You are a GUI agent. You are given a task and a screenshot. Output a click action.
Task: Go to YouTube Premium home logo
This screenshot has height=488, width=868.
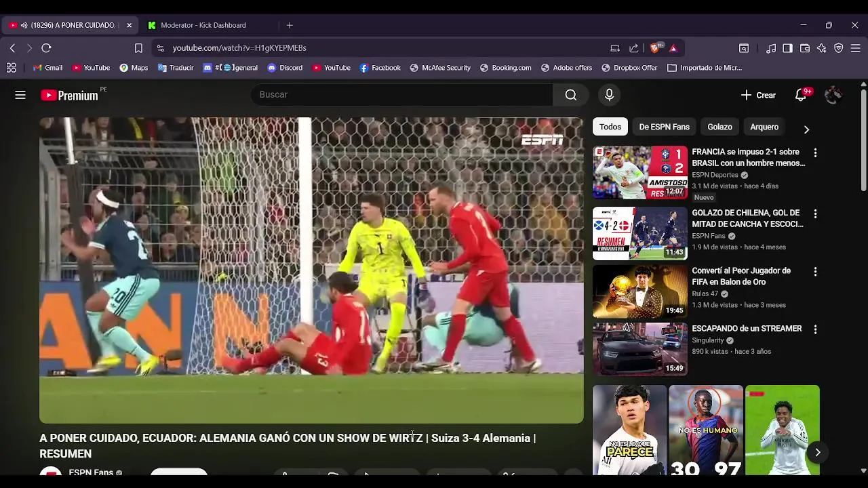tap(70, 96)
